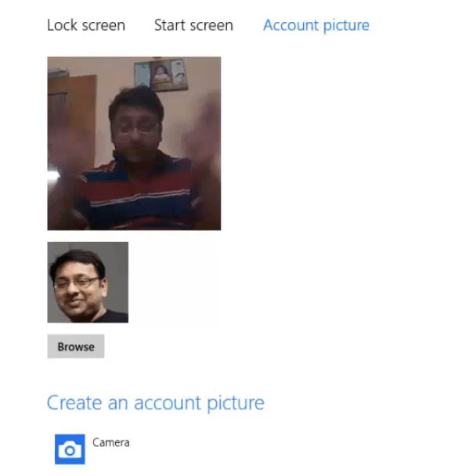Browse for a new account picture
The width and height of the screenshot is (458, 476).
click(x=76, y=346)
